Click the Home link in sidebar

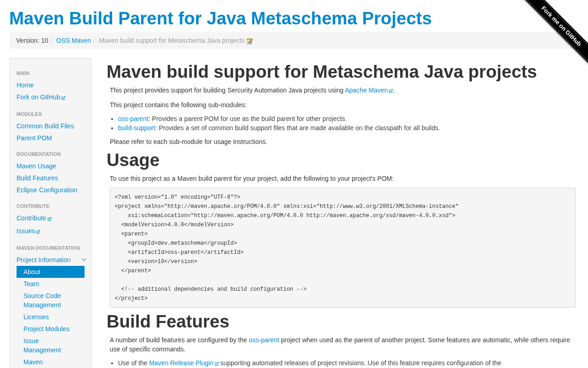25,85
